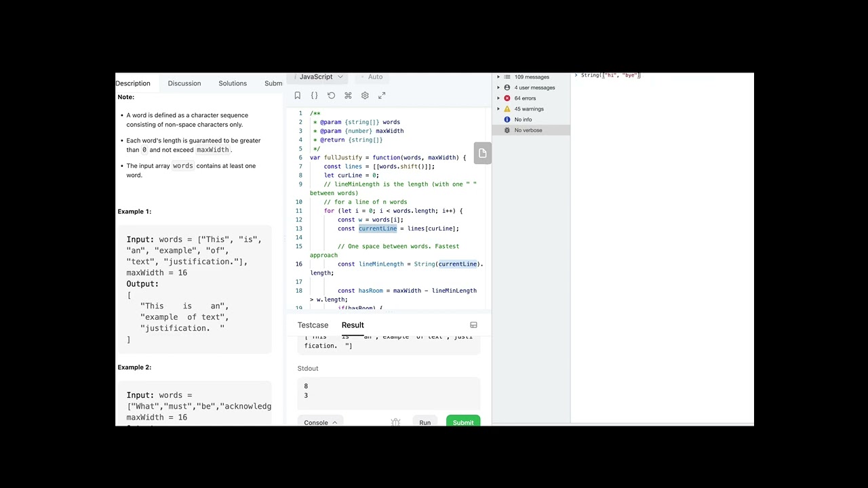The image size is (868, 488).
Task: Reset code with the circular arrow icon
Action: (331, 96)
